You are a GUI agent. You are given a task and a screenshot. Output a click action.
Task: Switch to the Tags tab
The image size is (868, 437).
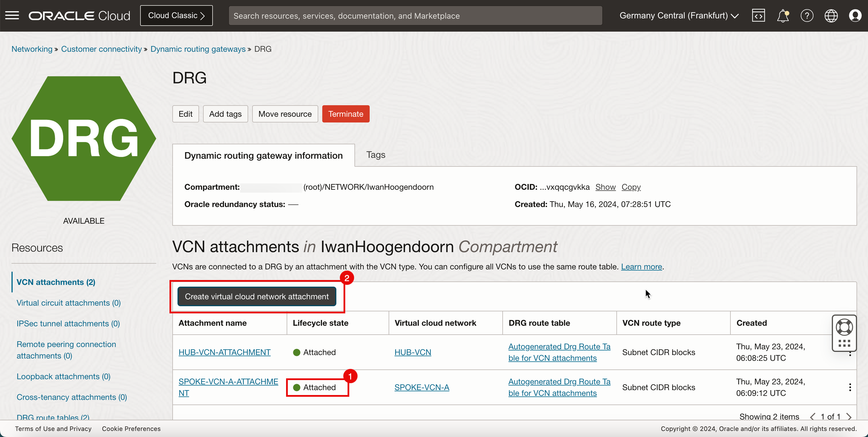(375, 154)
